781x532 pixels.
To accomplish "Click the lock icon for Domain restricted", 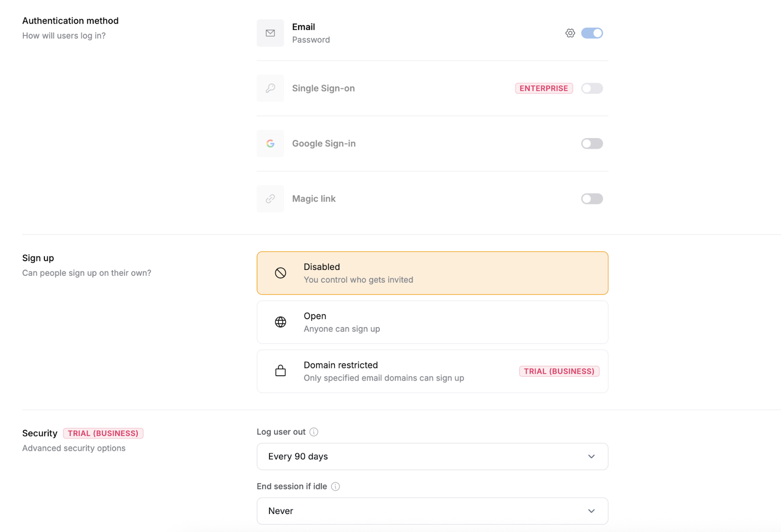I will pos(281,371).
